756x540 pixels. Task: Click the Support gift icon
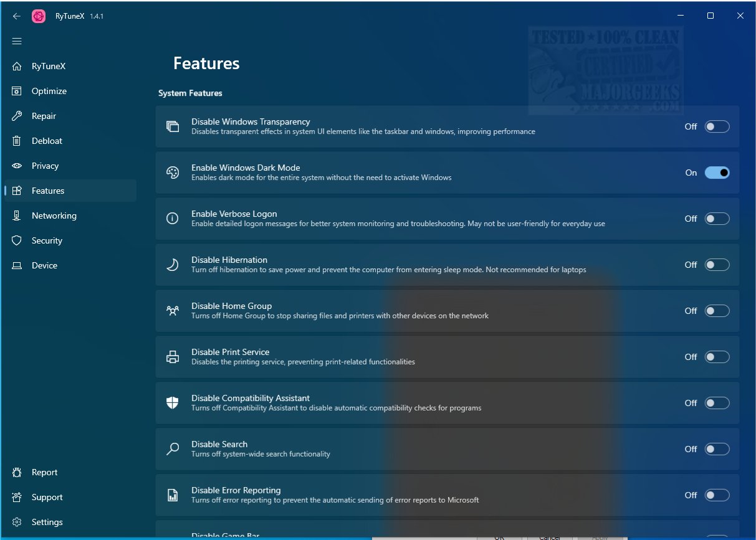[17, 497]
